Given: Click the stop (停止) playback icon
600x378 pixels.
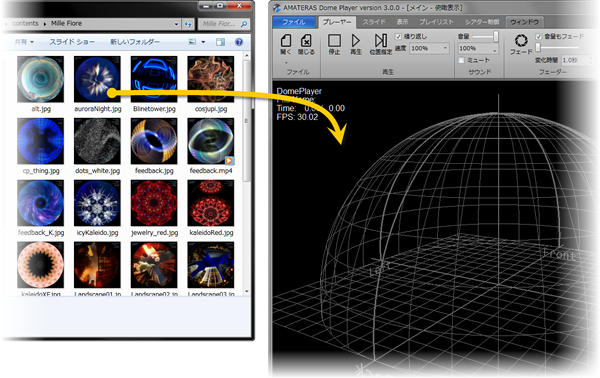Looking at the screenshot, I should coord(334,41).
